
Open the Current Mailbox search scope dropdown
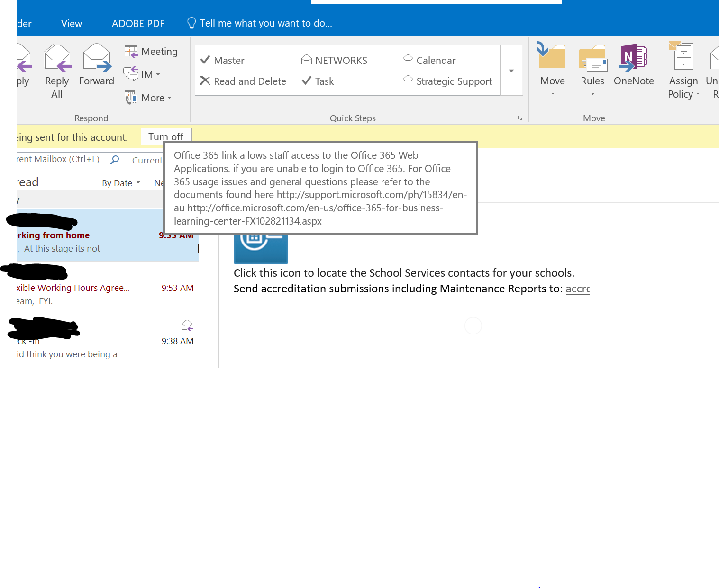(x=147, y=160)
